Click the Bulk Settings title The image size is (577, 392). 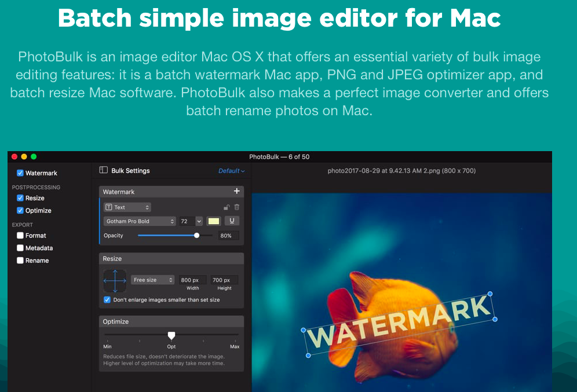point(130,171)
